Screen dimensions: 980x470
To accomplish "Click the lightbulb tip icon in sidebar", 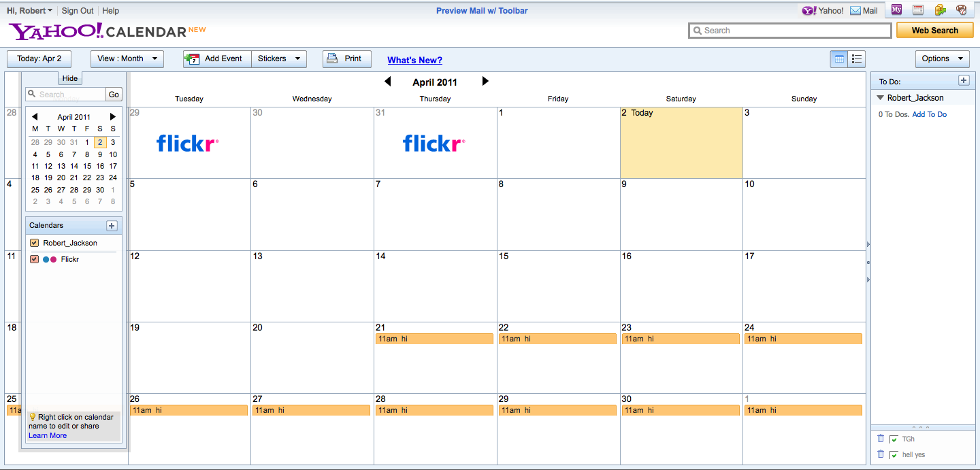I will pos(33,416).
